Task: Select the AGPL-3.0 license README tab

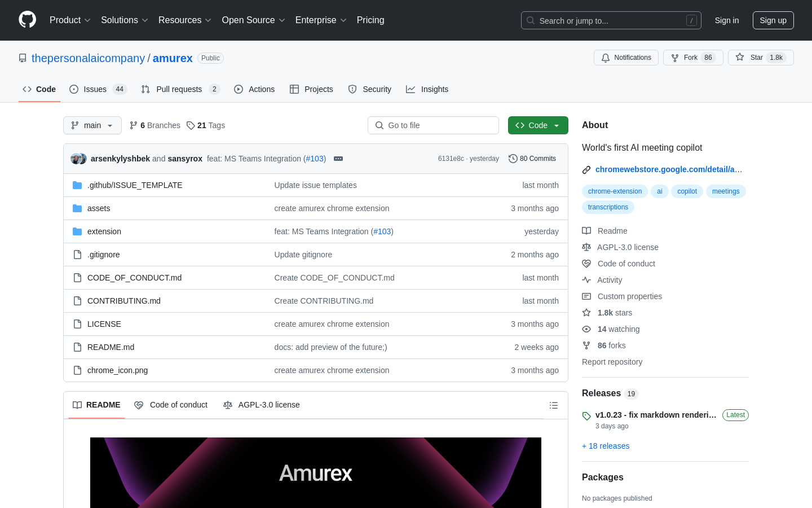Action: click(262, 405)
